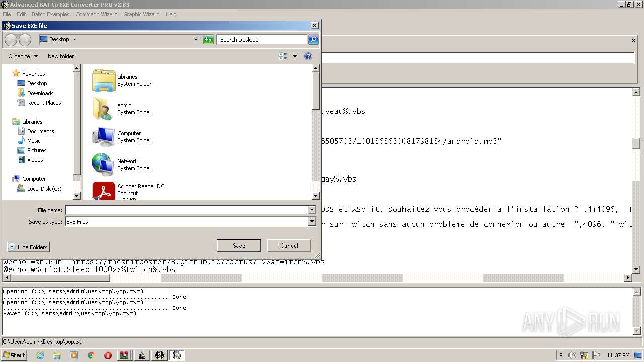Click the file list scrollbar up arrow
644x362 pixels.
pos(316,68)
